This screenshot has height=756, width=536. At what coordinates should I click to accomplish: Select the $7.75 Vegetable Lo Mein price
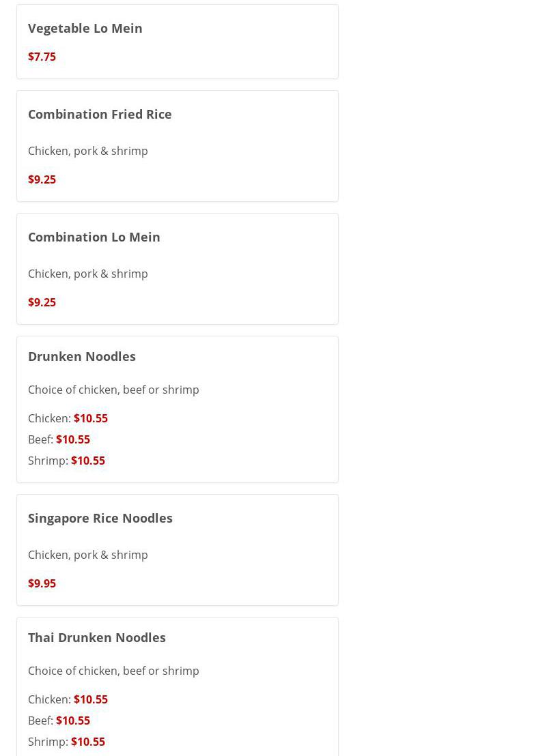click(x=42, y=57)
